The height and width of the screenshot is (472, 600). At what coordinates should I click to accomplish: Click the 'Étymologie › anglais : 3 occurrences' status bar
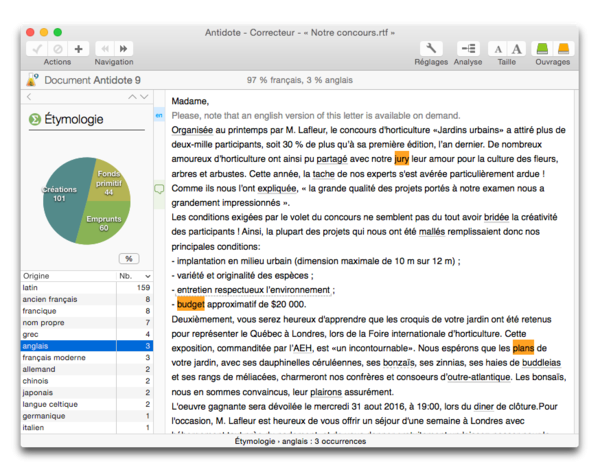[300, 441]
